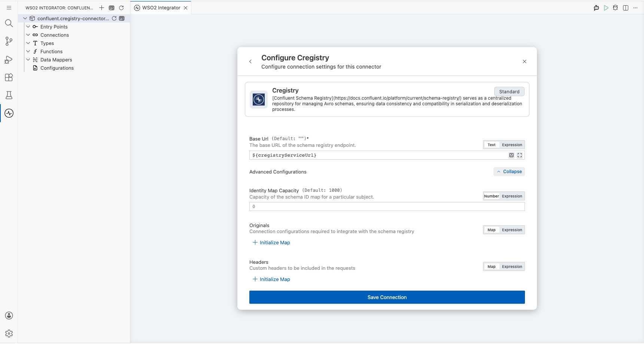Open Accounts icon in activity bar

[x=9, y=316]
